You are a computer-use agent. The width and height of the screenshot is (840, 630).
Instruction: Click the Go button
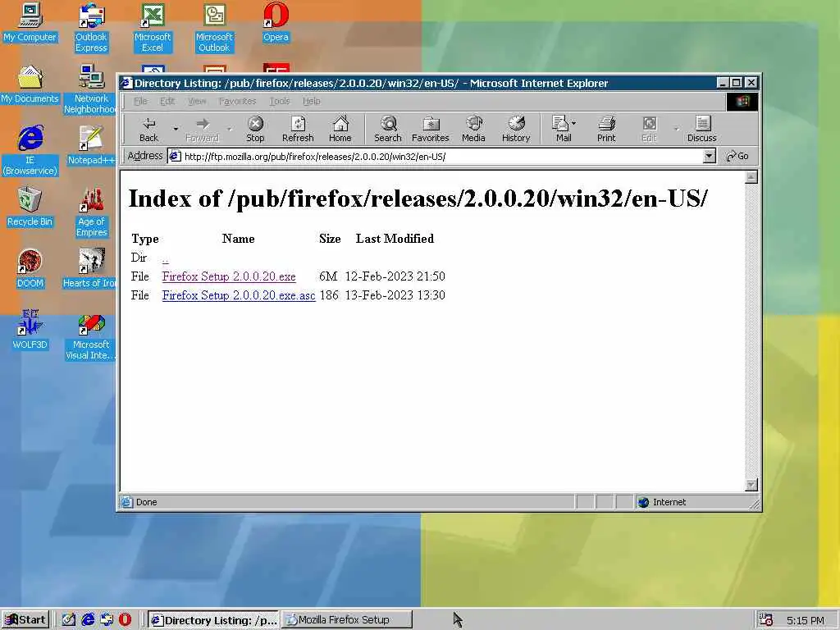737,156
